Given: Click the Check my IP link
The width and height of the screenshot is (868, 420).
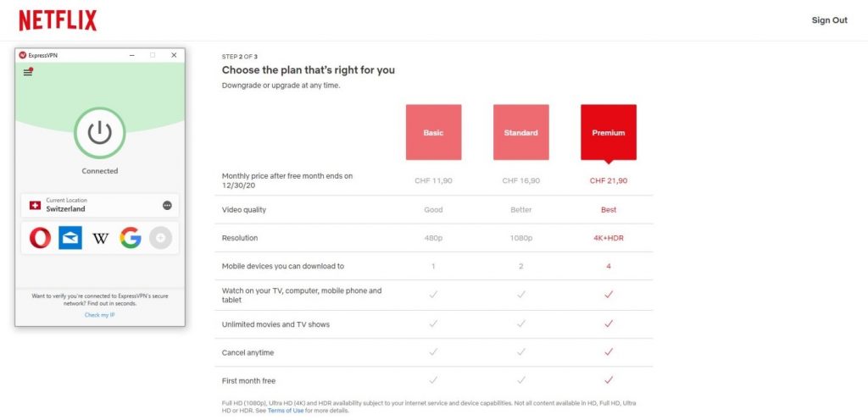Looking at the screenshot, I should (x=100, y=315).
